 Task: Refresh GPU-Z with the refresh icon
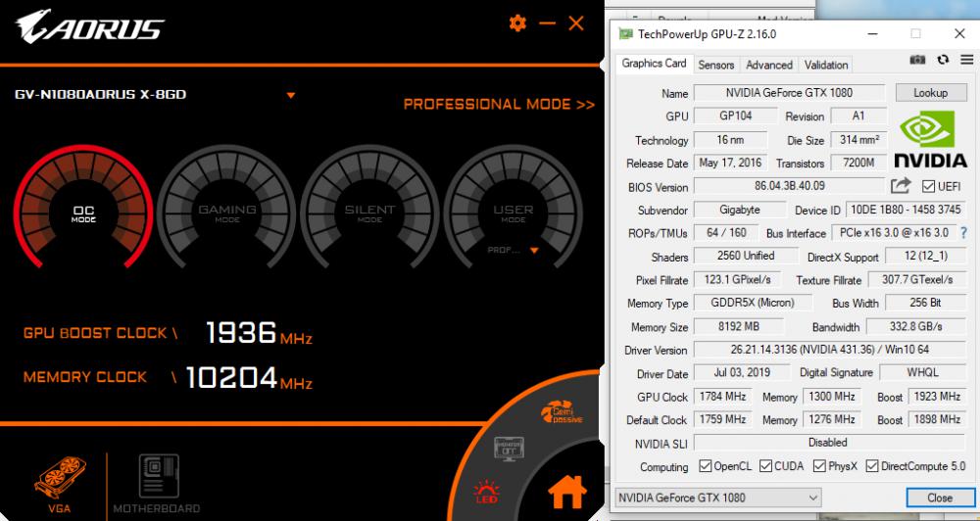[x=943, y=60]
